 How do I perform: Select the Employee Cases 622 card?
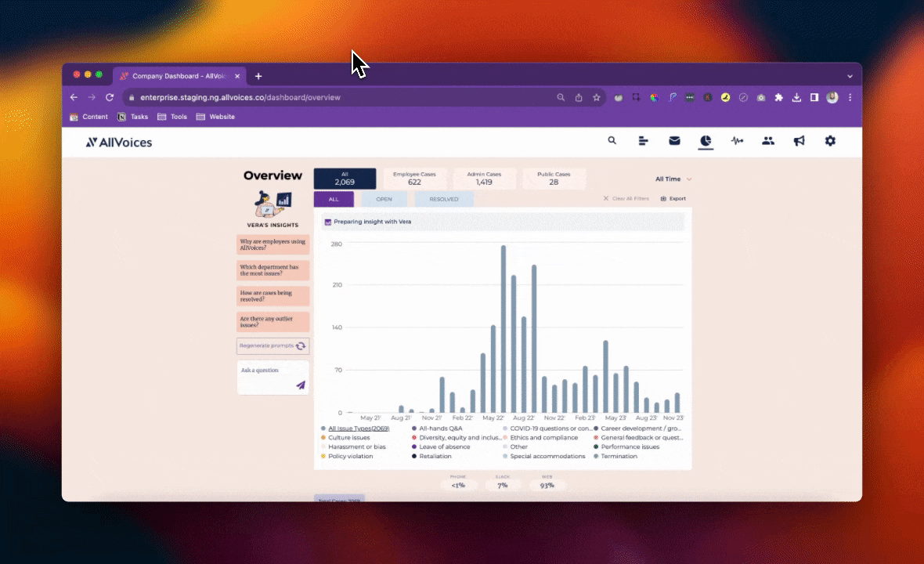coord(414,179)
